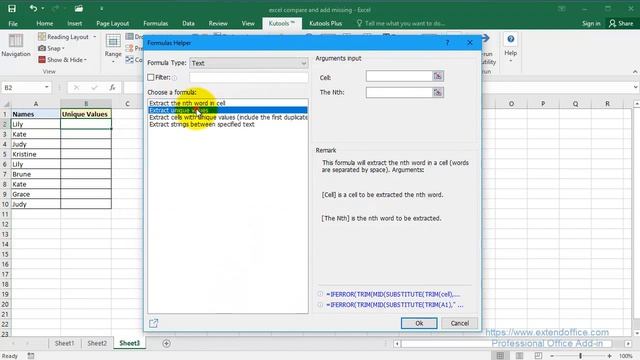Open the File menu

pyautogui.click(x=13, y=23)
